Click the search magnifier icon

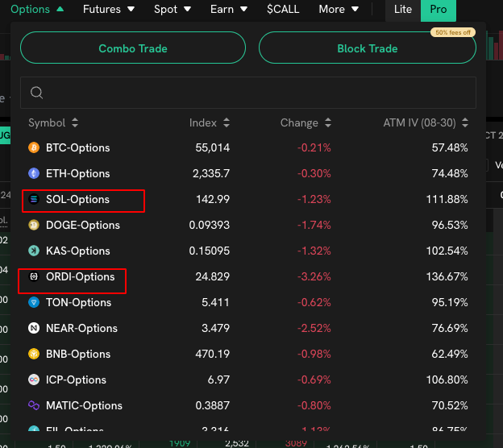pos(36,93)
